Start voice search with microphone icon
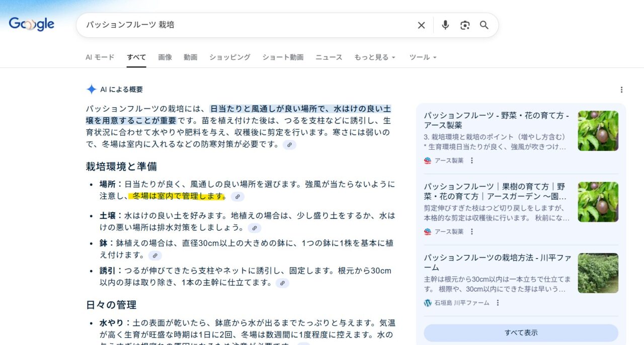This screenshot has height=345, width=644. click(x=445, y=25)
